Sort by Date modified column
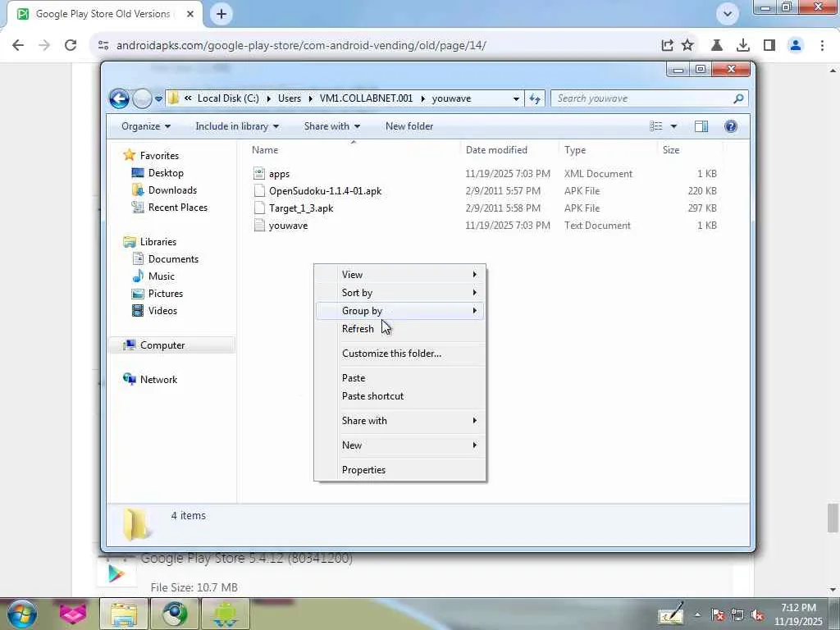This screenshot has width=840, height=630. pyautogui.click(x=509, y=150)
